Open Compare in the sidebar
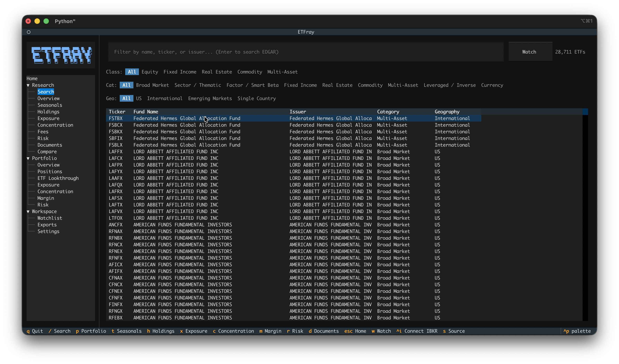 (x=47, y=152)
